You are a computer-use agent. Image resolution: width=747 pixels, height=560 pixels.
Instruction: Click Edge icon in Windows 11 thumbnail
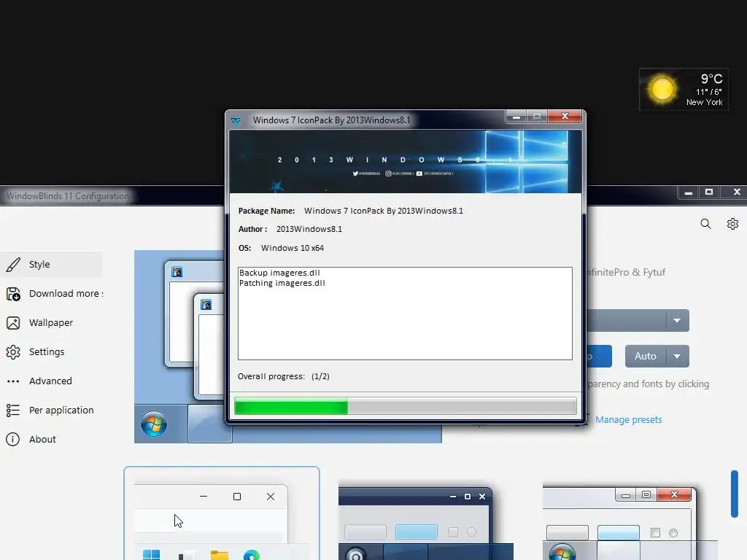252,555
